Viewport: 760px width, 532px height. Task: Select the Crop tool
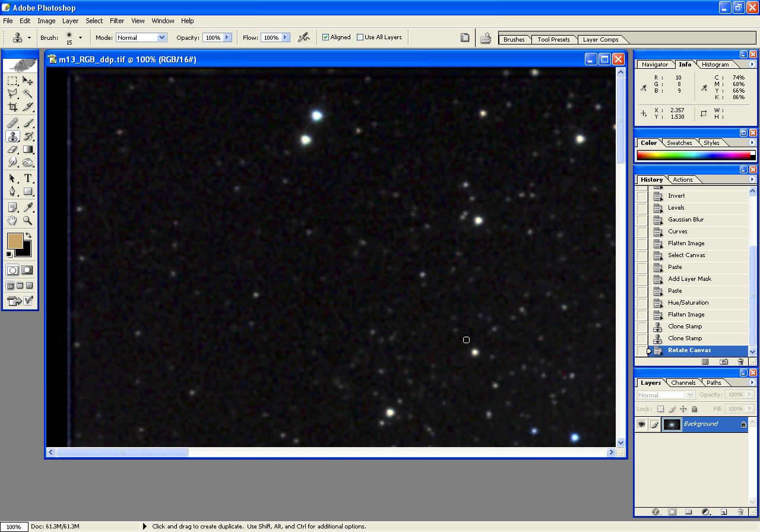[12, 107]
